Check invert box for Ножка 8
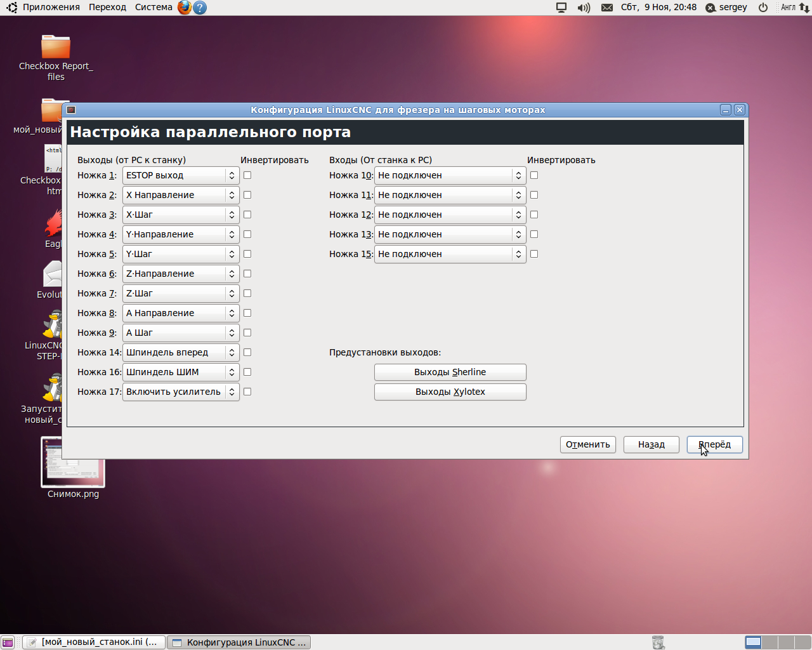The image size is (812, 650). pos(247,313)
